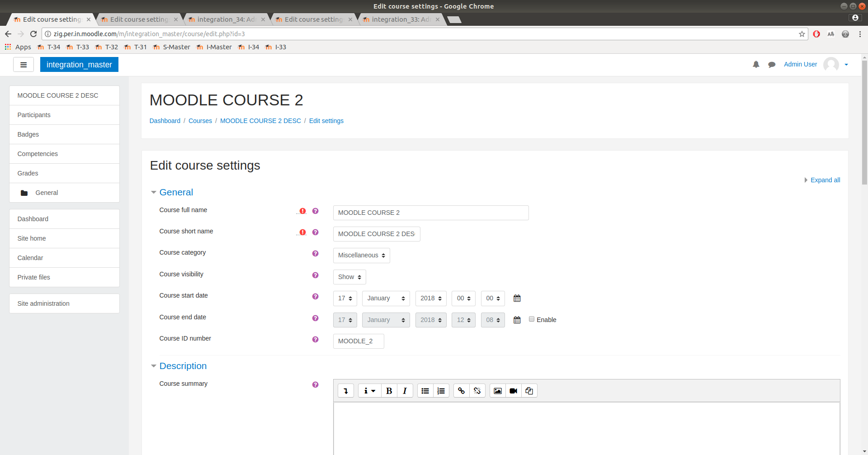Insert link in editor

coord(461,391)
